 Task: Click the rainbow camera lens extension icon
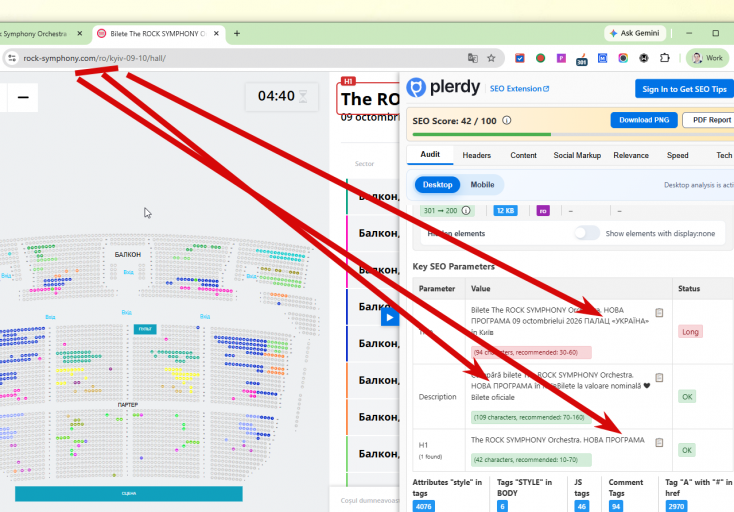[x=623, y=58]
